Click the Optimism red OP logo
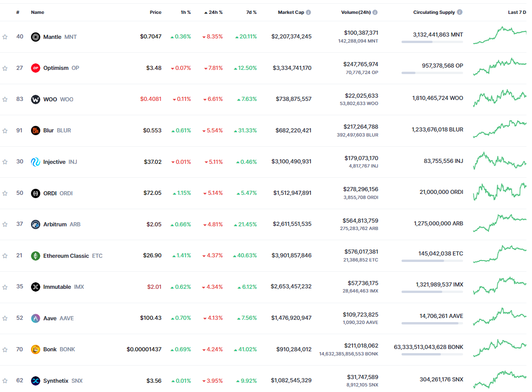 pyautogui.click(x=35, y=68)
